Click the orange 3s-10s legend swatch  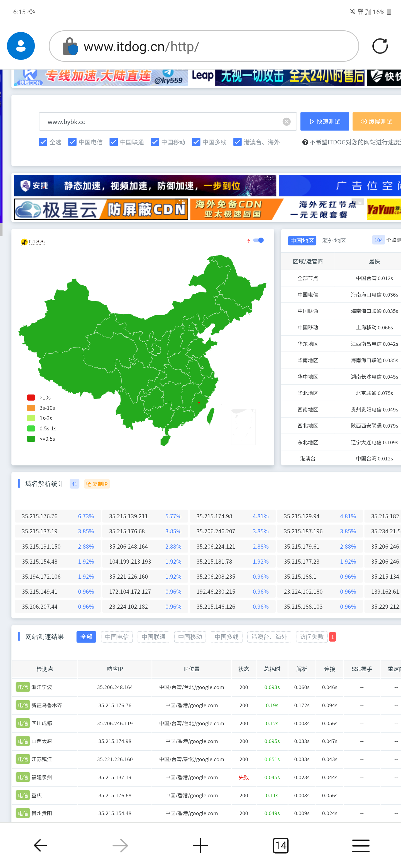pyautogui.click(x=31, y=408)
